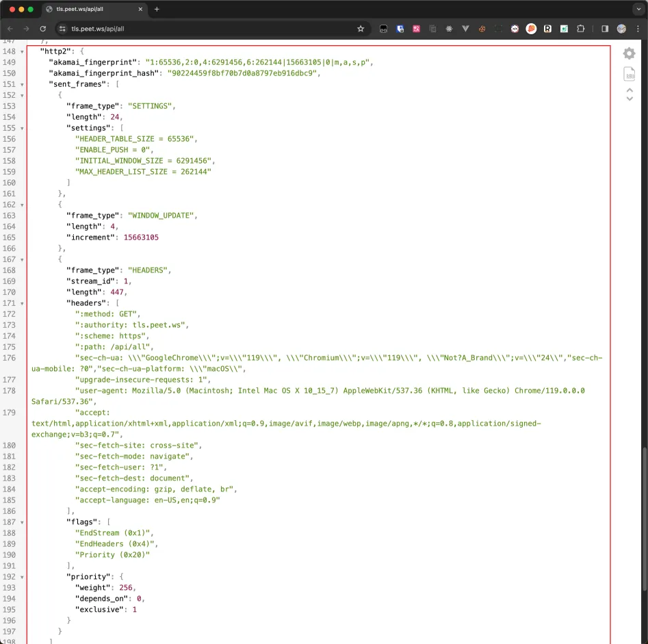Bookmark the page with the star icon

pyautogui.click(x=361, y=29)
